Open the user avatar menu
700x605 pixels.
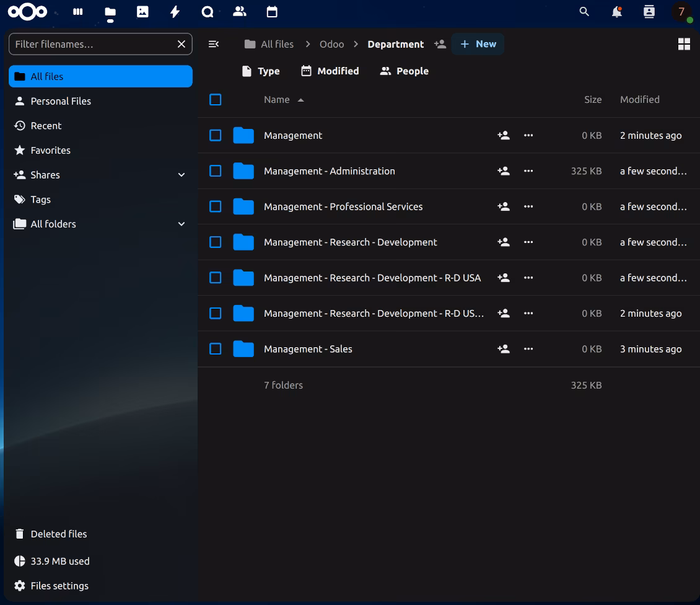(681, 12)
